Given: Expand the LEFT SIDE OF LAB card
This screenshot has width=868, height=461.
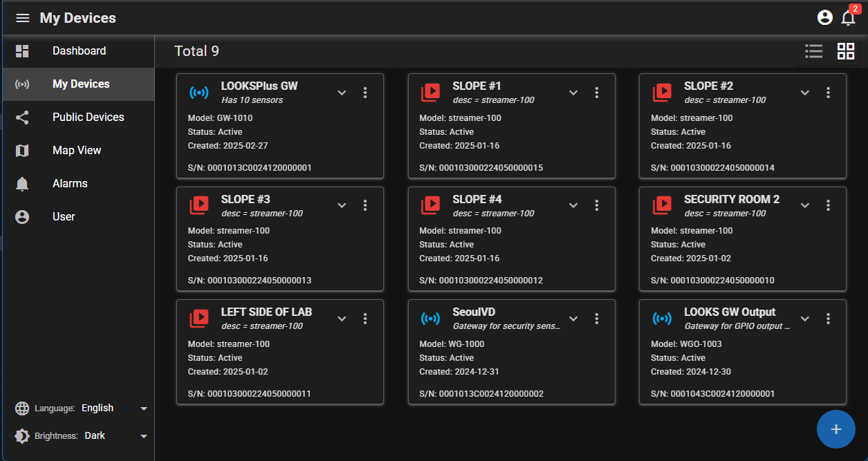Looking at the screenshot, I should point(342,319).
